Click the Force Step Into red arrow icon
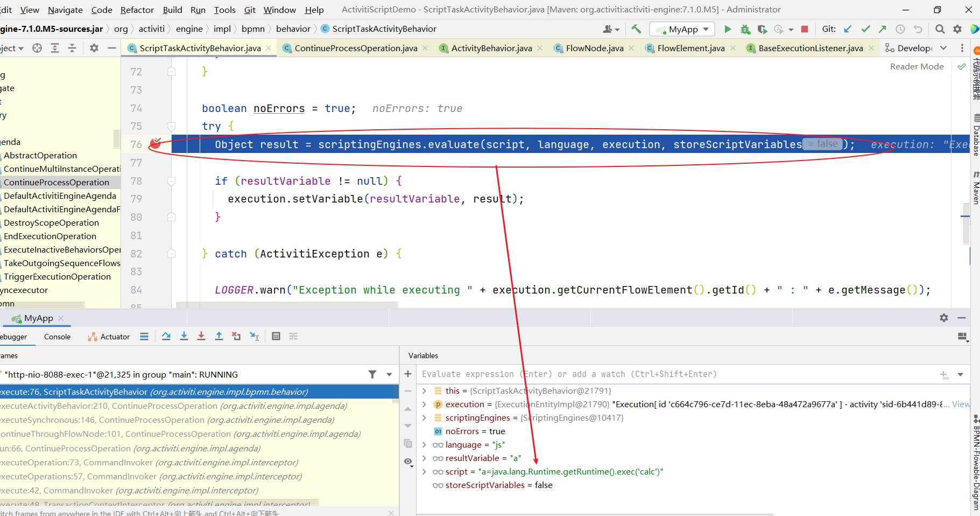Viewport: 980px width, 516px height. (x=201, y=336)
